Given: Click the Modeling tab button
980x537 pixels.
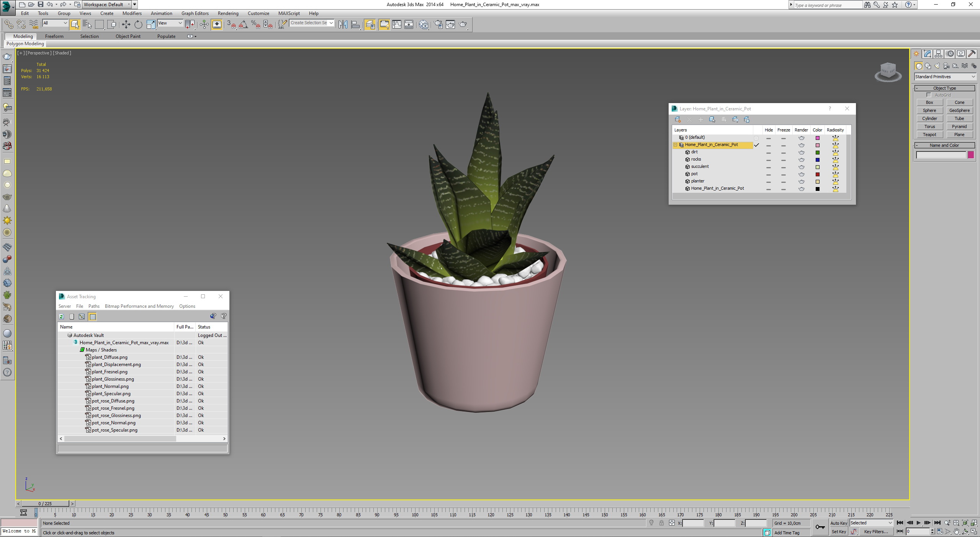Looking at the screenshot, I should click(x=23, y=36).
